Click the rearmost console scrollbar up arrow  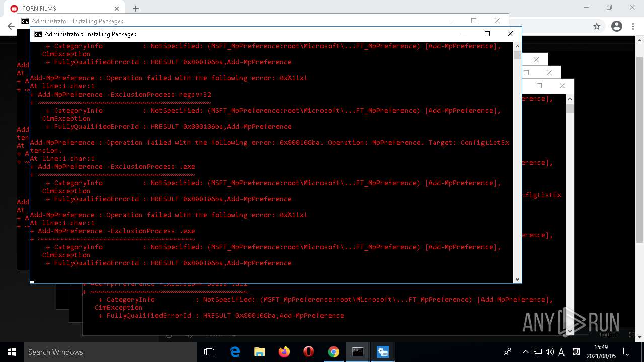click(x=570, y=99)
